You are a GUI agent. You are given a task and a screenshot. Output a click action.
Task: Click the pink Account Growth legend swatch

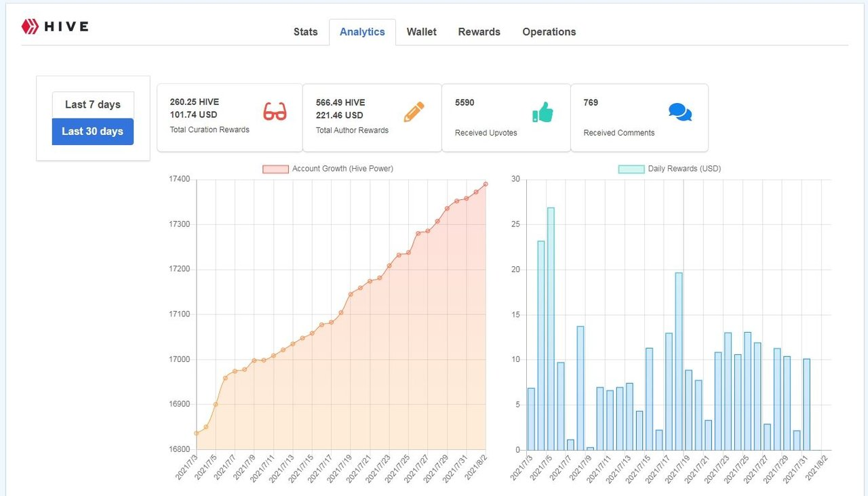275,169
